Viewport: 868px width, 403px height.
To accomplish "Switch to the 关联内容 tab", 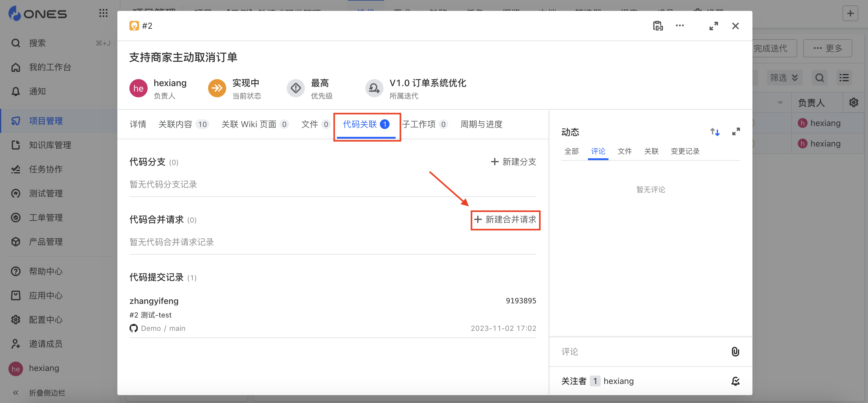I will click(184, 124).
